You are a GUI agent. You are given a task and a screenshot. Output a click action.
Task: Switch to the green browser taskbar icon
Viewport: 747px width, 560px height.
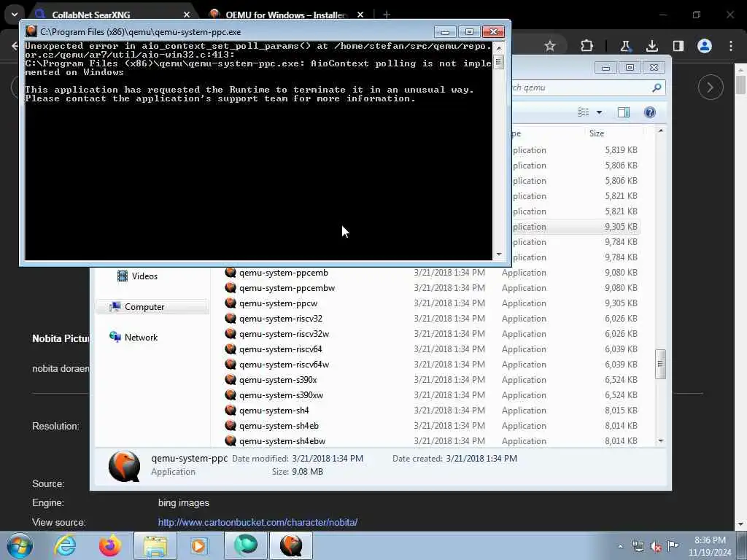[x=246, y=545]
